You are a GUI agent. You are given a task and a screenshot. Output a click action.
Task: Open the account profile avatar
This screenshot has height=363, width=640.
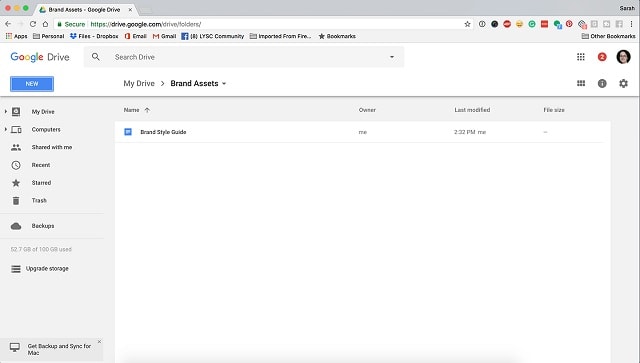(x=623, y=57)
